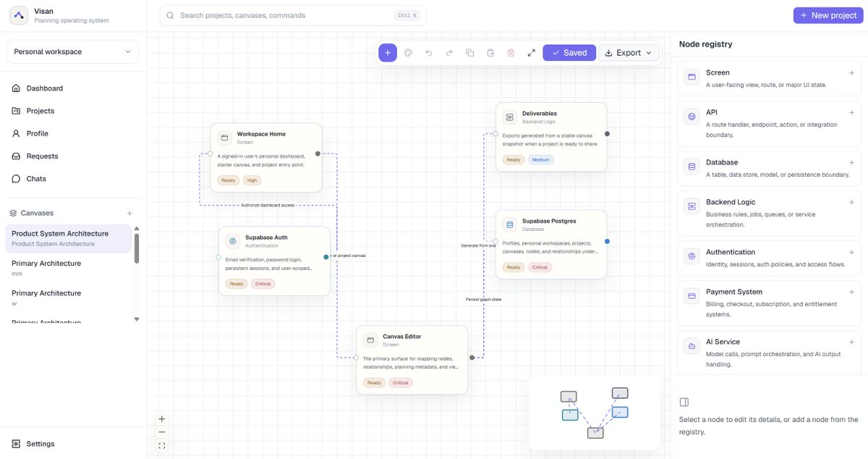Select Primary Architecture canvas labeled w

69,298
